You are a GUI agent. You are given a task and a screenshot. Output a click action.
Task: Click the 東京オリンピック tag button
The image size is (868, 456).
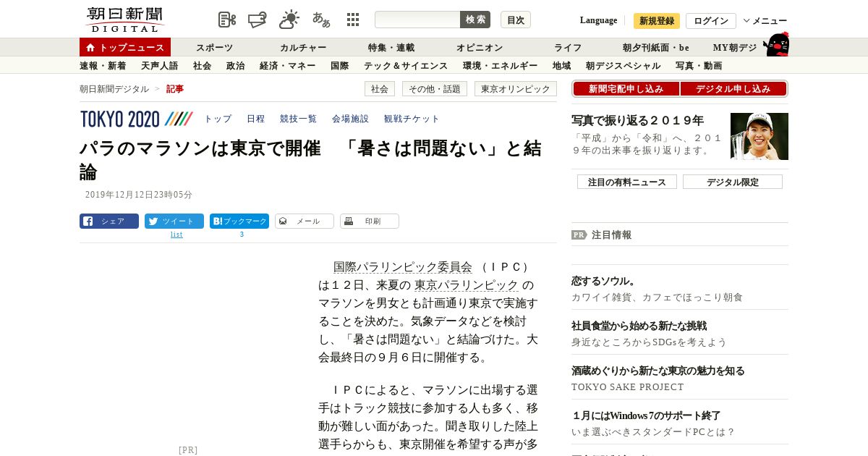tap(516, 88)
